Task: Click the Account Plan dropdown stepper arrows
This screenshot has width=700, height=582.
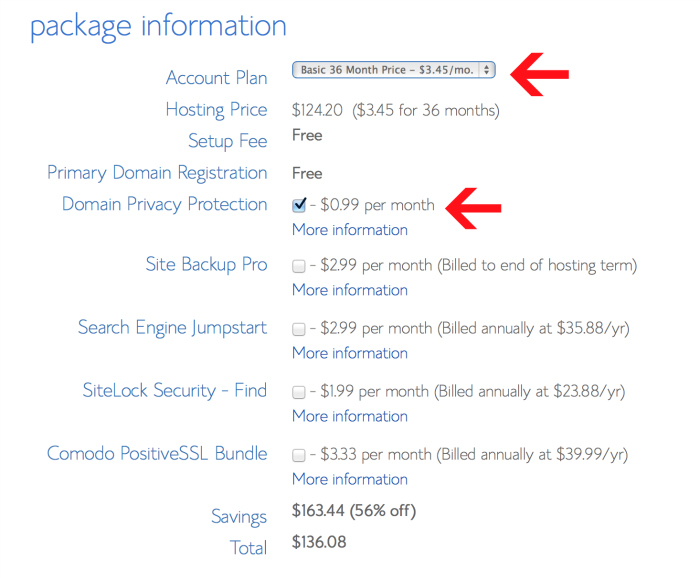Action: pyautogui.click(x=486, y=70)
